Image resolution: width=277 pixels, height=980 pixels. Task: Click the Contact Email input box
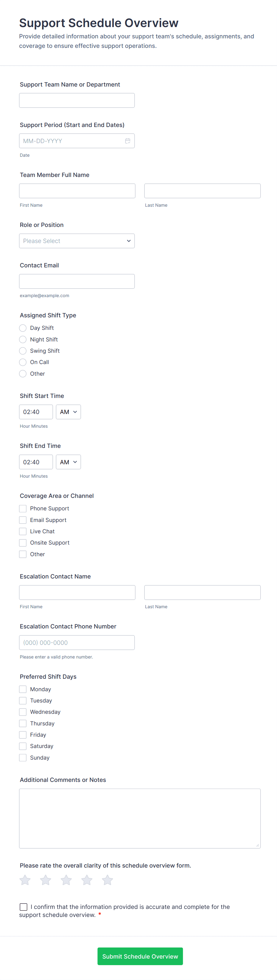pos(77,282)
